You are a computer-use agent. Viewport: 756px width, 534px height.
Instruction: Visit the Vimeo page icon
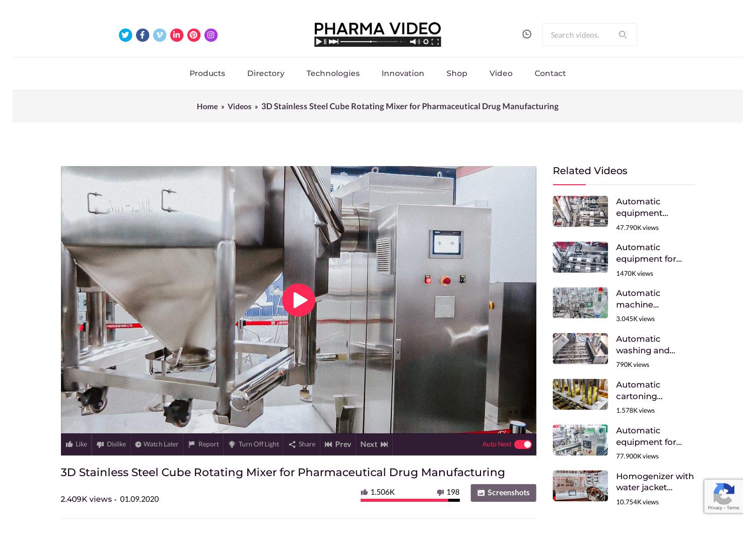click(x=160, y=35)
